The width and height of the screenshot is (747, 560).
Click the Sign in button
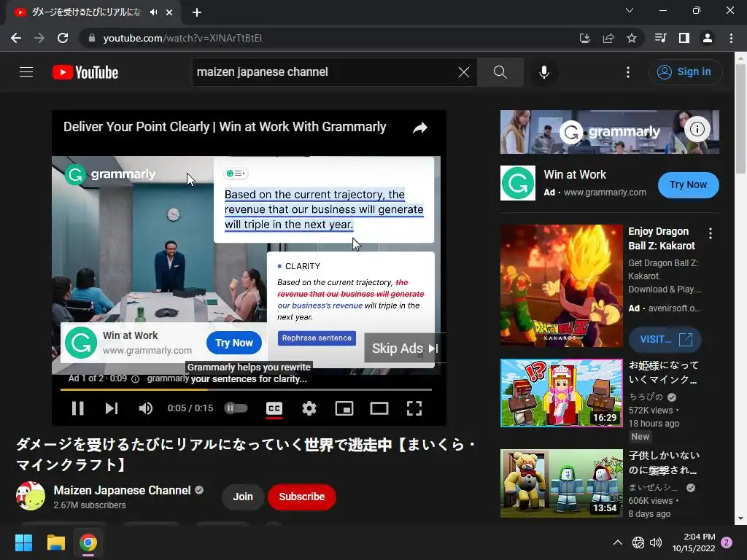pos(684,72)
